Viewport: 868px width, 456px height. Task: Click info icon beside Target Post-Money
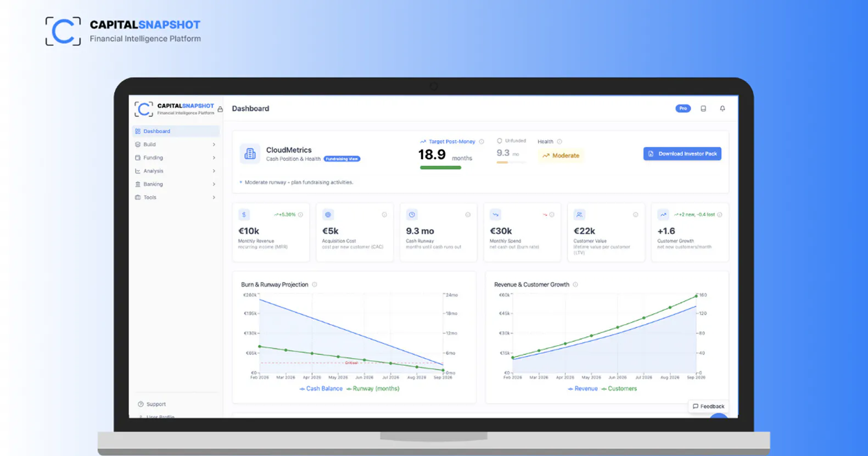(x=481, y=142)
